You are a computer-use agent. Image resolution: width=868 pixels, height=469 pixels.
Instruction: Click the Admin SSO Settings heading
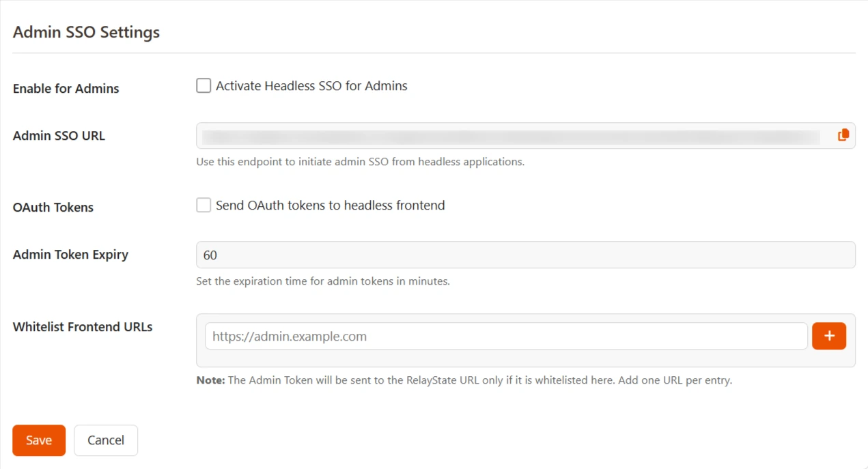(x=86, y=32)
